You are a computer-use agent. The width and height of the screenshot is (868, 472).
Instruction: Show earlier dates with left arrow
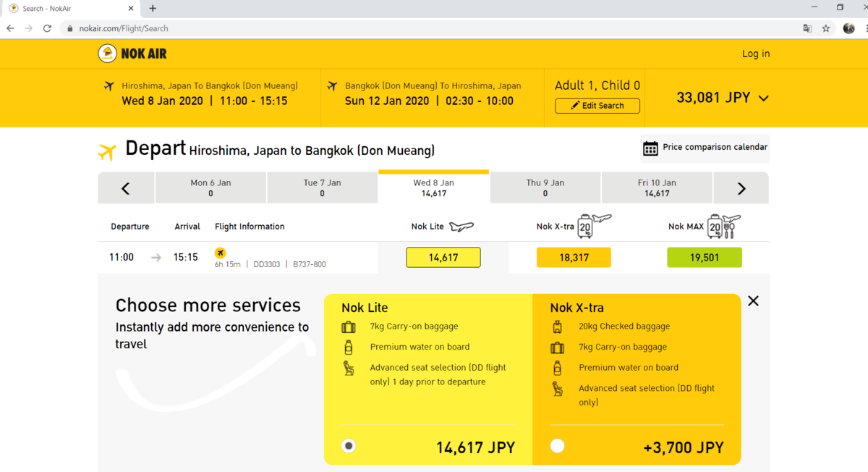pos(126,188)
